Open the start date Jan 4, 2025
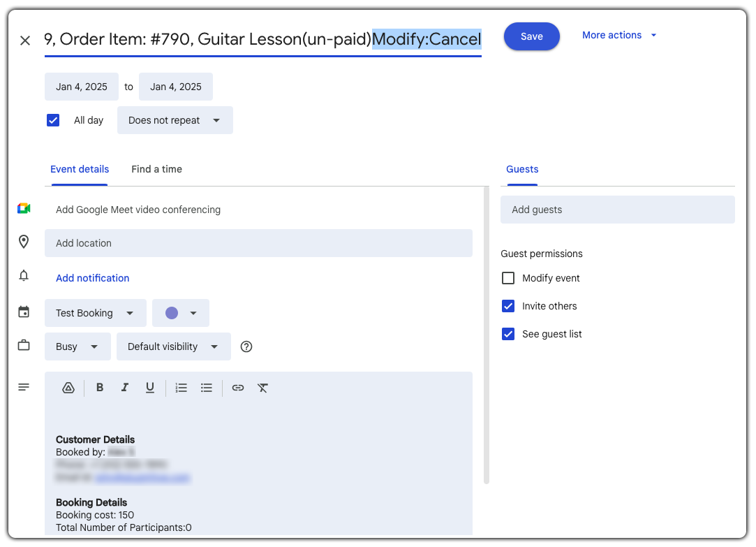The image size is (756, 547). point(82,87)
